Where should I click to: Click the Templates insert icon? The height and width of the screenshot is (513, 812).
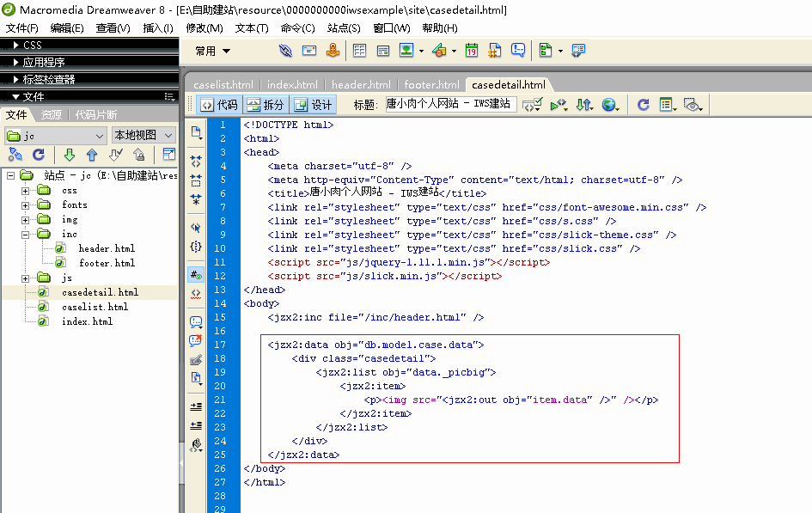pyautogui.click(x=546, y=50)
